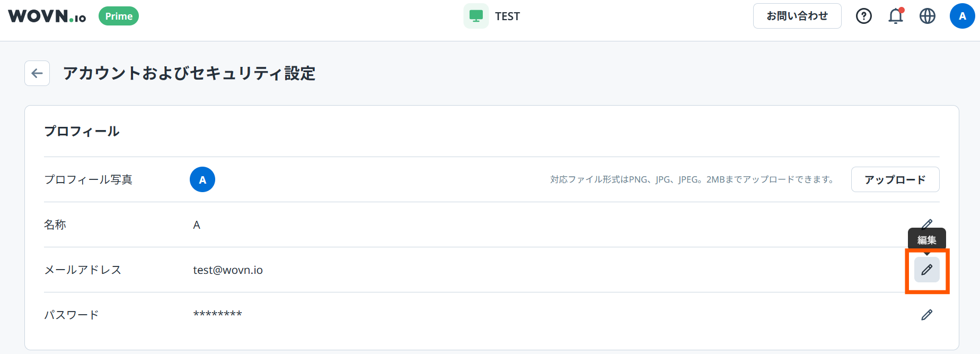Click the WOVN.io logo
This screenshot has width=980, height=354.
(x=47, y=16)
